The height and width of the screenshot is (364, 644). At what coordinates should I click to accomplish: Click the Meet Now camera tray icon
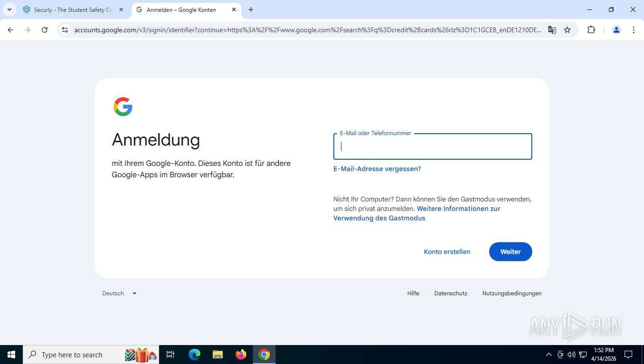pos(560,355)
